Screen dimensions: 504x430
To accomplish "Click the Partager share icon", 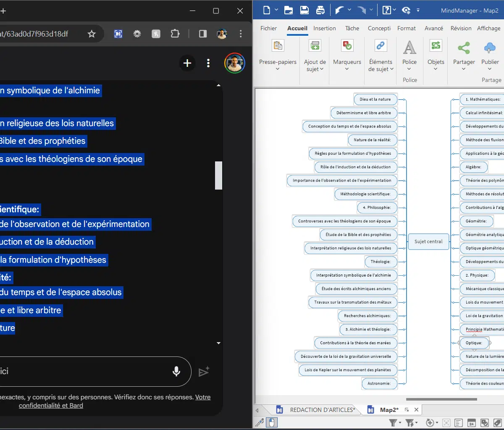I will tap(464, 47).
